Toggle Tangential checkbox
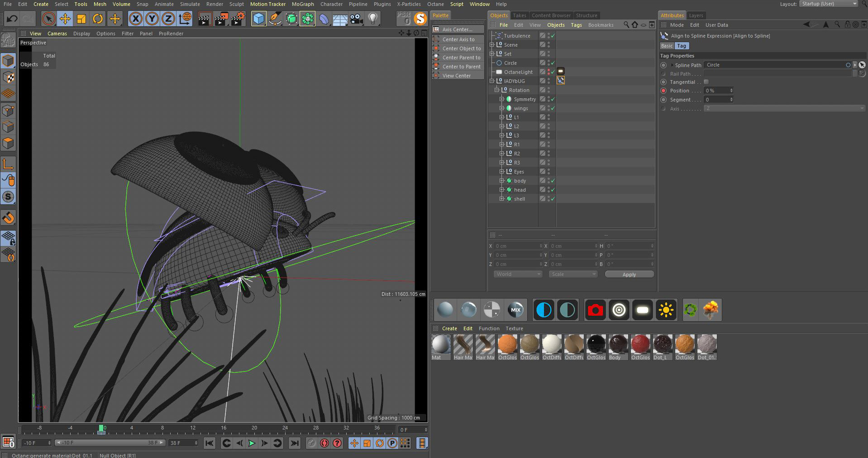 [706, 82]
